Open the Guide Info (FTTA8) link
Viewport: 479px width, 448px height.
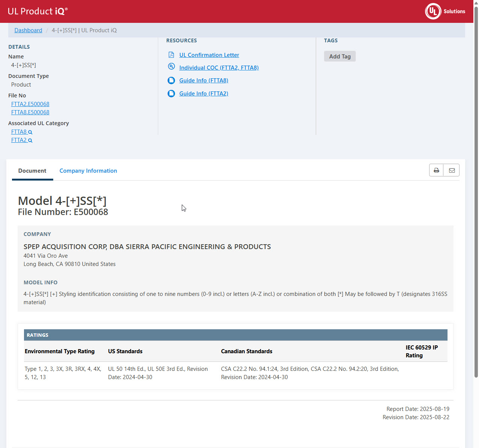click(204, 81)
